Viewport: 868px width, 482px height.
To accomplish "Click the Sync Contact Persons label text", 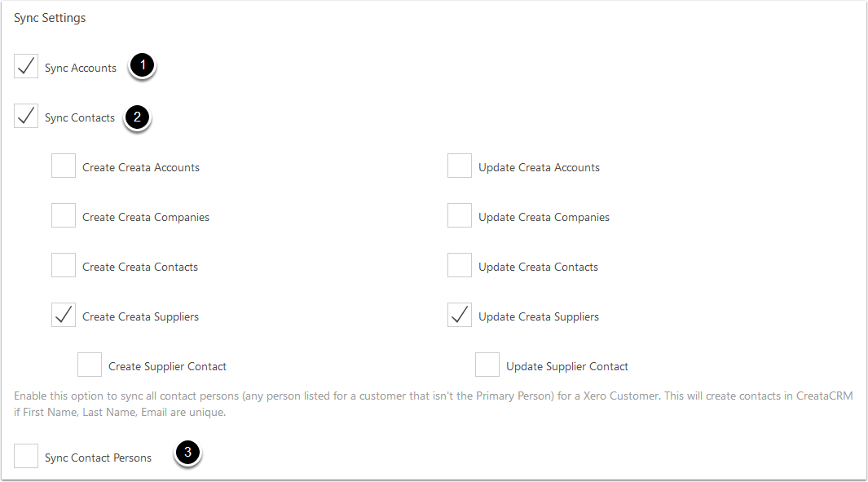I will click(98, 458).
